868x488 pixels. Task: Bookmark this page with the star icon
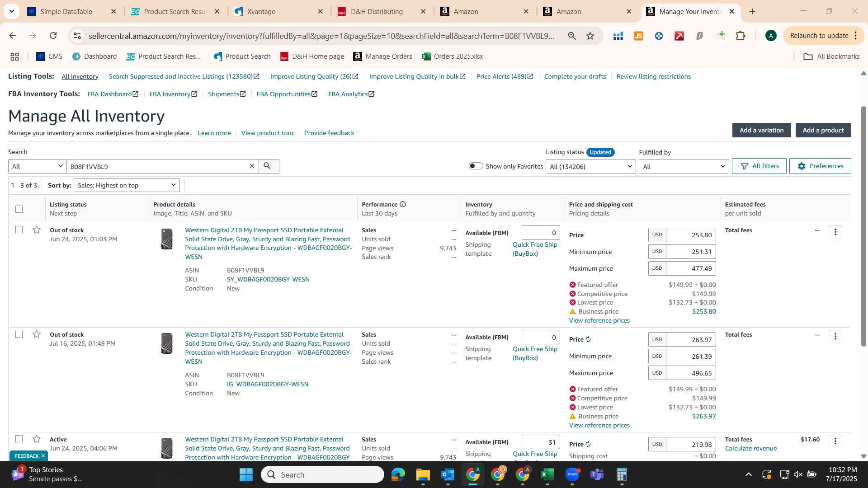tap(590, 36)
